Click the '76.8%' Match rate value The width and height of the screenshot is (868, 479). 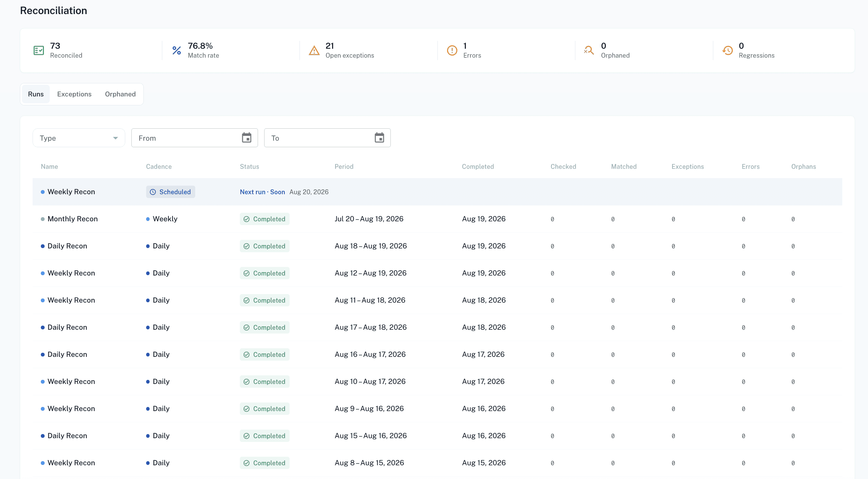pos(200,46)
